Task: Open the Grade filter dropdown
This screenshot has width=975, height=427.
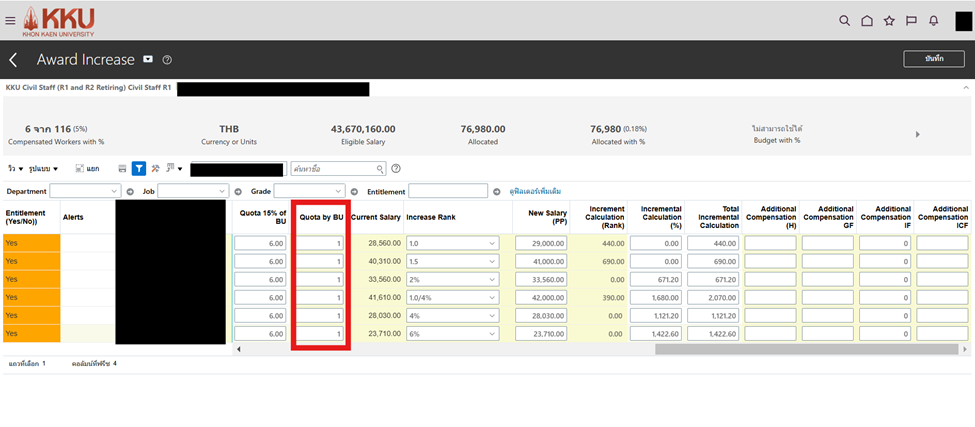Action: click(x=309, y=191)
